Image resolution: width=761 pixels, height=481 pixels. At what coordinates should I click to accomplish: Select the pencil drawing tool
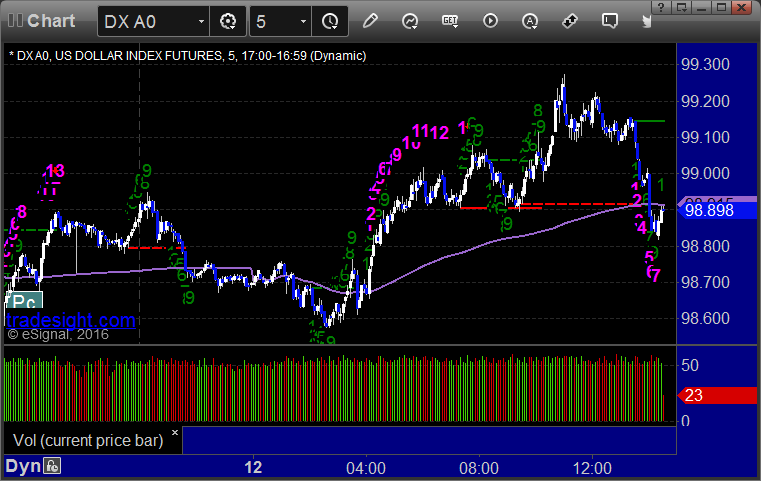pyautogui.click(x=370, y=21)
